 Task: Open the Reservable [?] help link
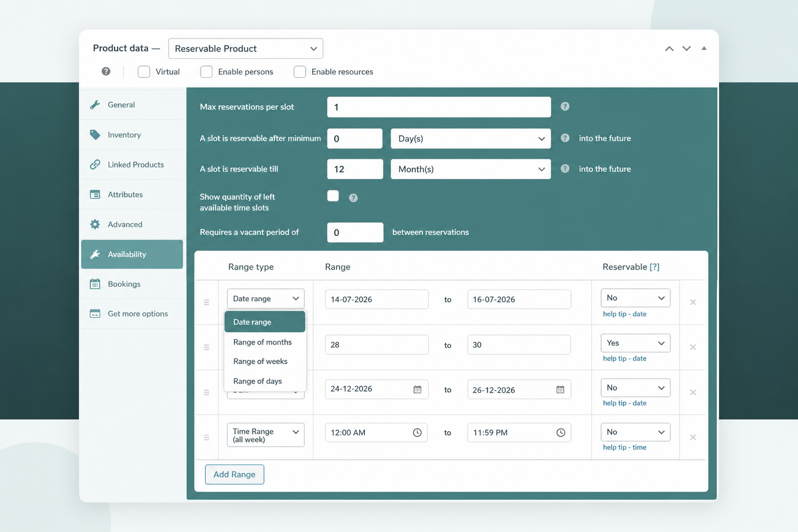pyautogui.click(x=655, y=267)
